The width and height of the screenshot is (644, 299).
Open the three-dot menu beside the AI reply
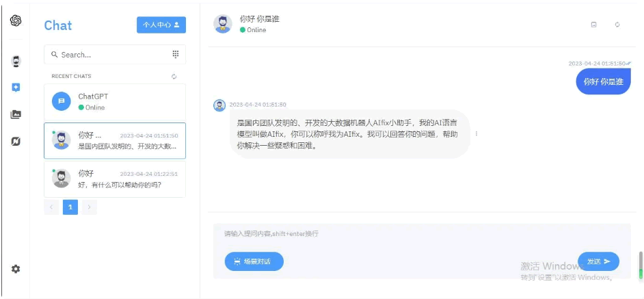click(477, 134)
